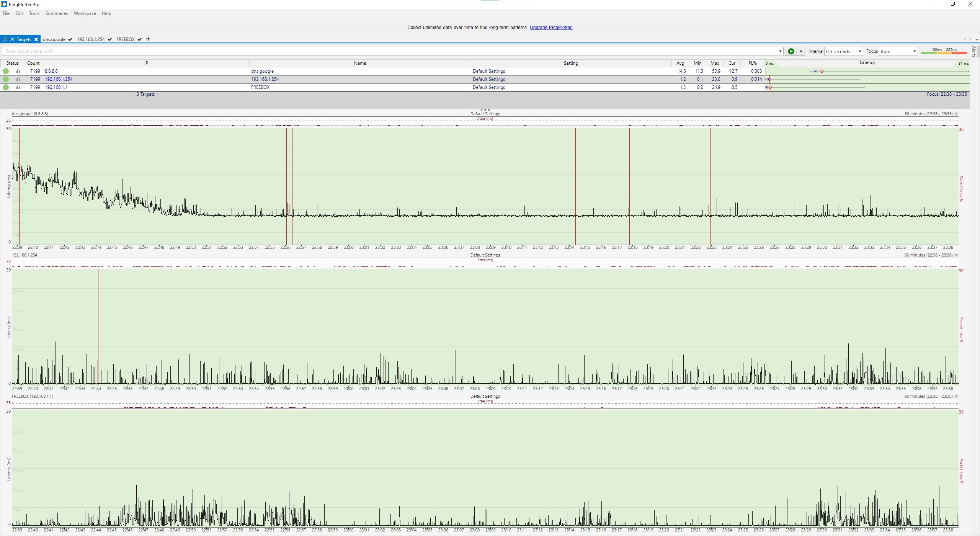Screen dimensions: 980x536
Task: Toggle the checkmark on dns.google tab
Action: click(x=70, y=39)
